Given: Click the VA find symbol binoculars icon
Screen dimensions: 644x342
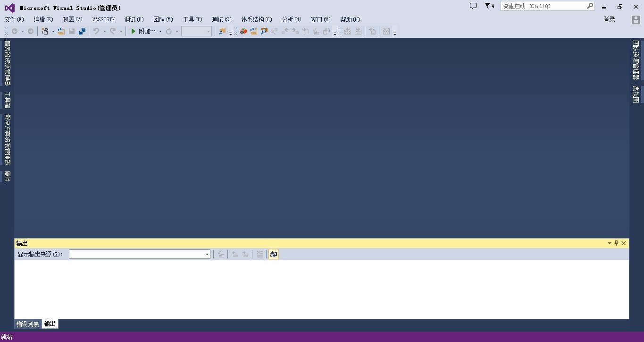Looking at the screenshot, I should [264, 31].
